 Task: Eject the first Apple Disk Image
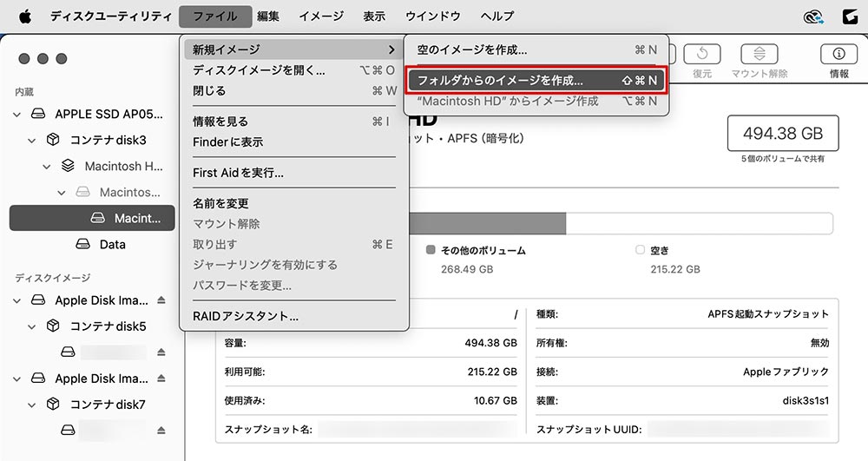(161, 301)
